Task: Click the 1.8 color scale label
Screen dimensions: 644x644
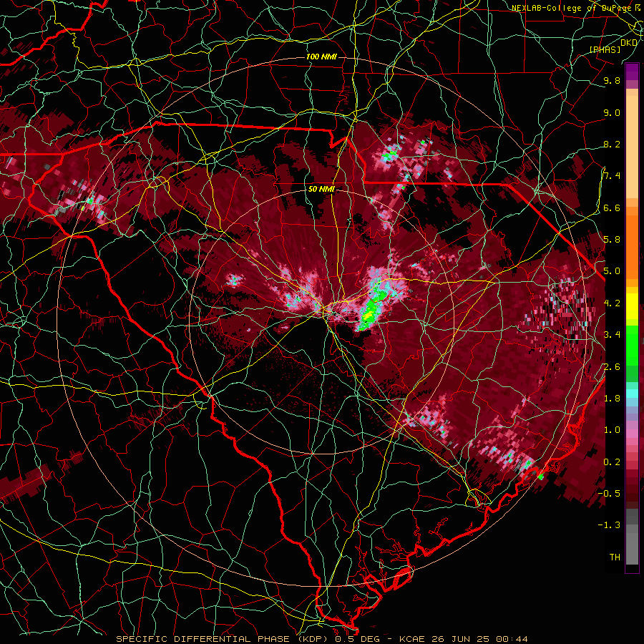Action: point(612,398)
